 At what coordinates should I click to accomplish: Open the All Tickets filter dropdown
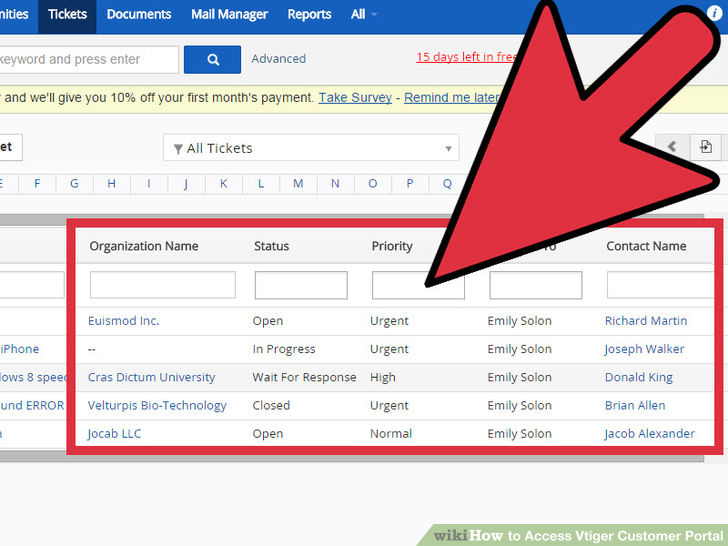point(311,148)
